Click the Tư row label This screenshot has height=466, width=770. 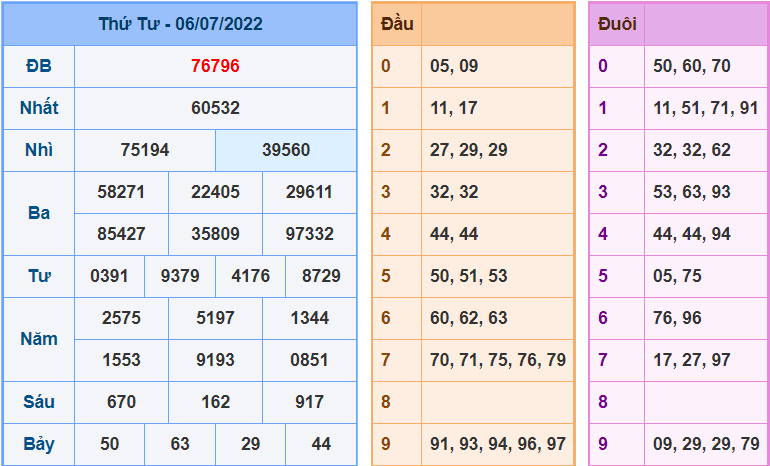click(39, 276)
